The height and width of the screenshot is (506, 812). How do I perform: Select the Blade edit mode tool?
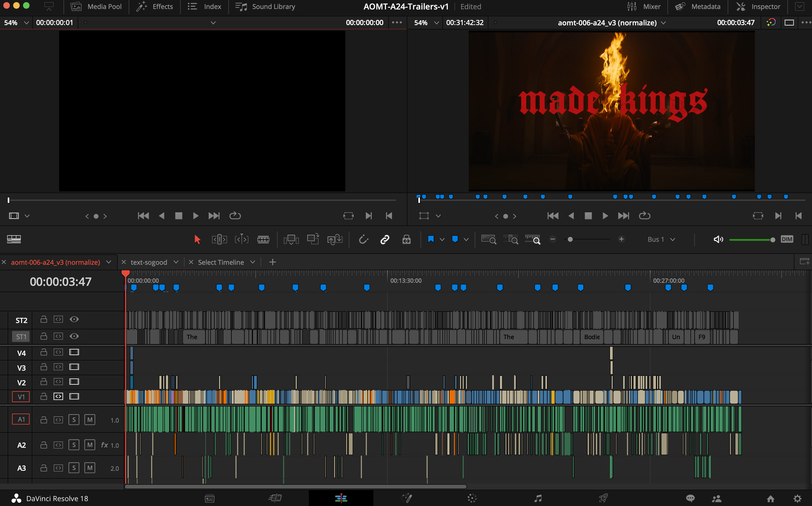[x=263, y=239]
